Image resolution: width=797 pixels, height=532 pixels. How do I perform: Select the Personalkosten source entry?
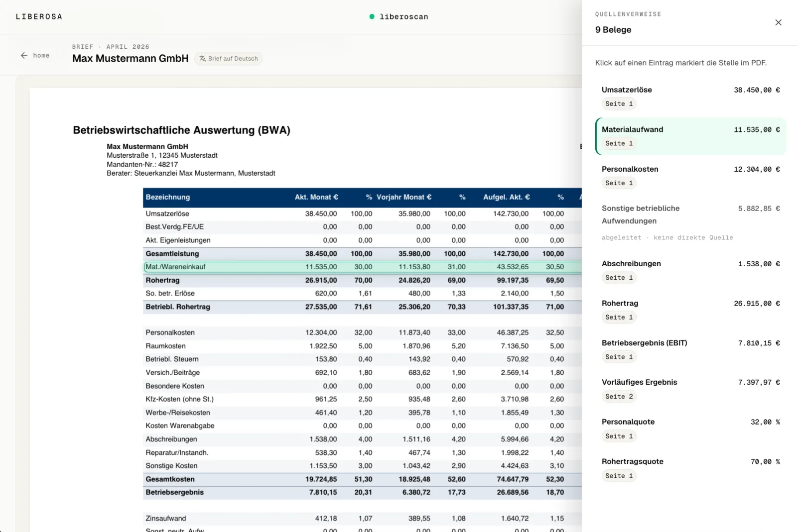[x=690, y=176]
